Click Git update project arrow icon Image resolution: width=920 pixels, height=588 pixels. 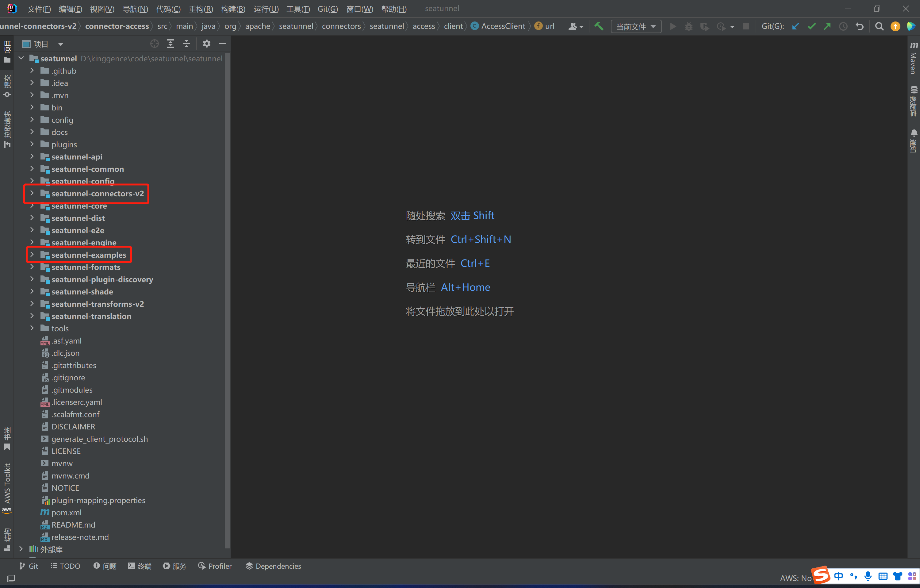pos(795,26)
